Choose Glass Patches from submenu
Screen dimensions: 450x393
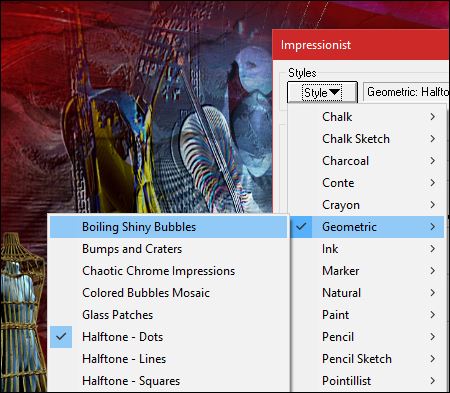pyautogui.click(x=168, y=315)
